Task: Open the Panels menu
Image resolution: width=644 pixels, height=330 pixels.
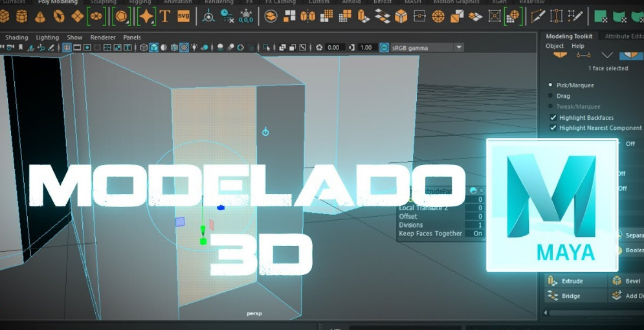Action: 132,38
